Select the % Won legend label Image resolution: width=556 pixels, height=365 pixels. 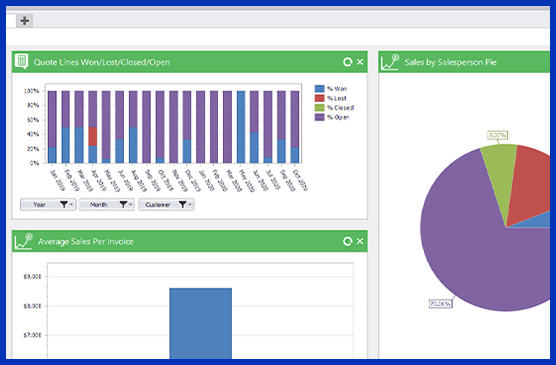[337, 89]
